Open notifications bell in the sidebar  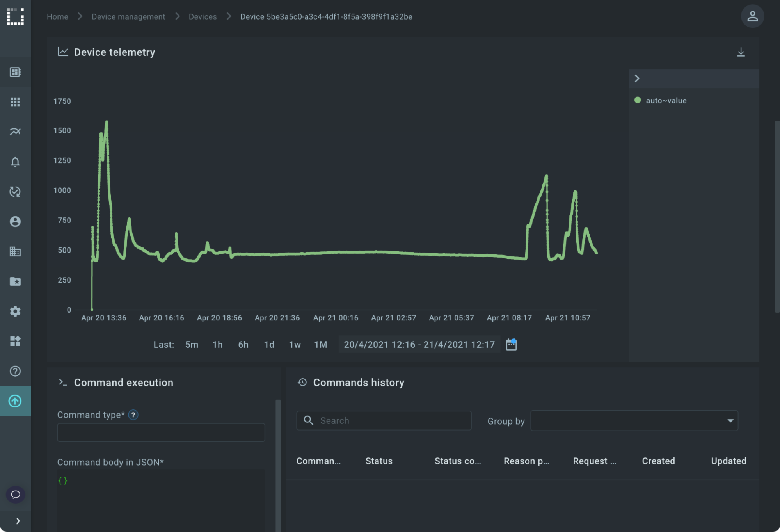click(15, 162)
